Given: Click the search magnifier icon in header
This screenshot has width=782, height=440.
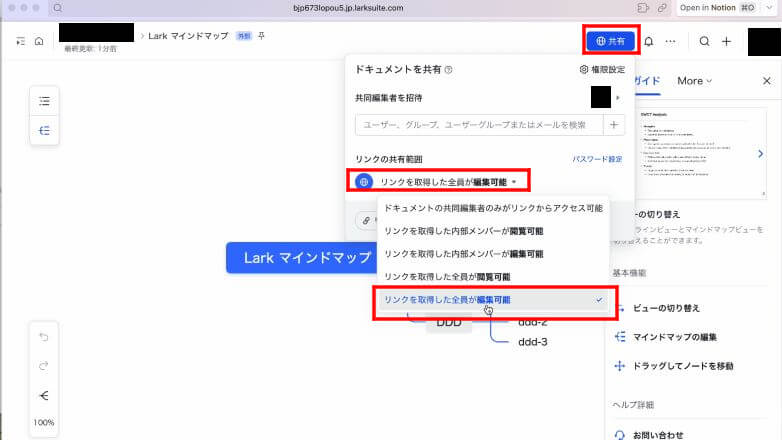Looking at the screenshot, I should point(704,41).
